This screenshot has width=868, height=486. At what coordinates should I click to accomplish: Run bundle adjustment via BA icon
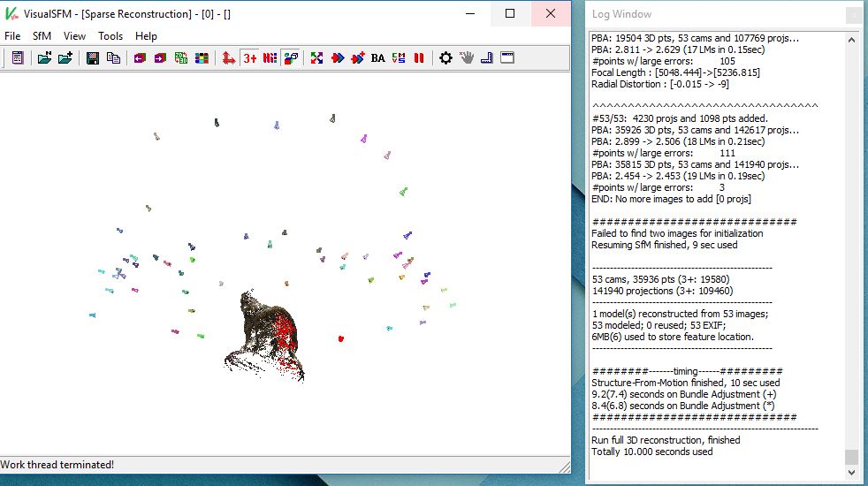pos(378,58)
